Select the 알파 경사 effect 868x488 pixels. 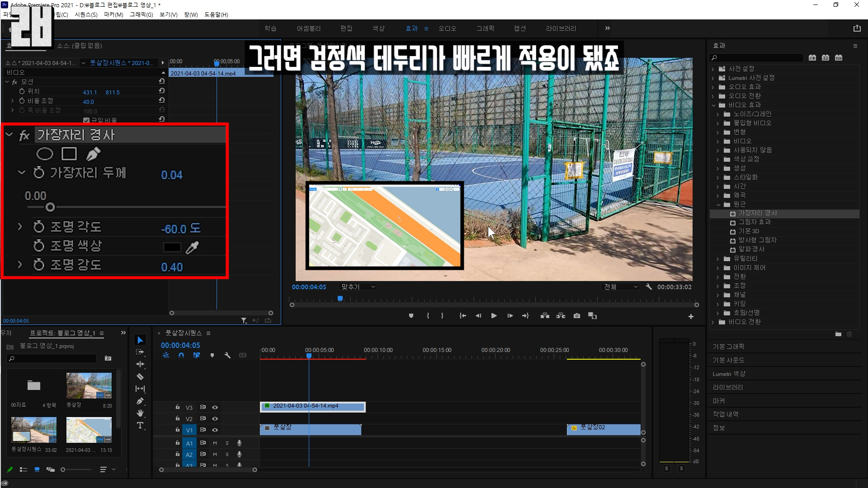pyautogui.click(x=751, y=249)
